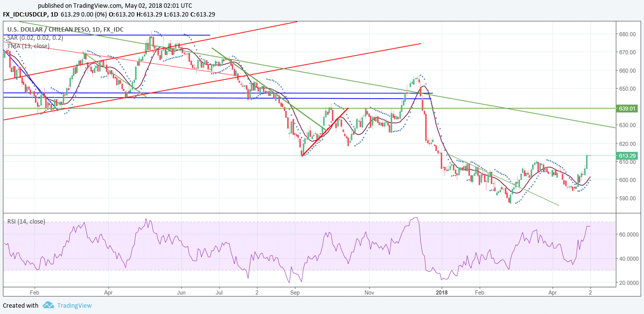Select the TMA (13, close) indicator label
The image size is (644, 314).
pos(28,46)
